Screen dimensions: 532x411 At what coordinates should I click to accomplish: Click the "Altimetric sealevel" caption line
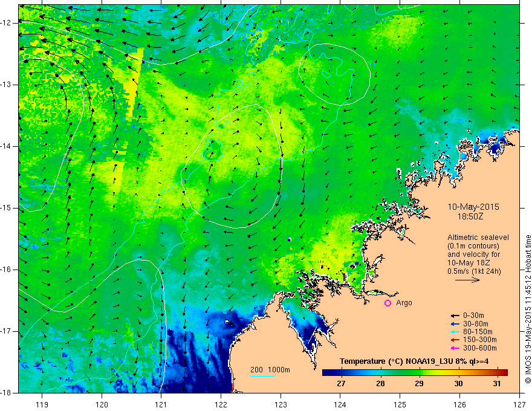478,238
